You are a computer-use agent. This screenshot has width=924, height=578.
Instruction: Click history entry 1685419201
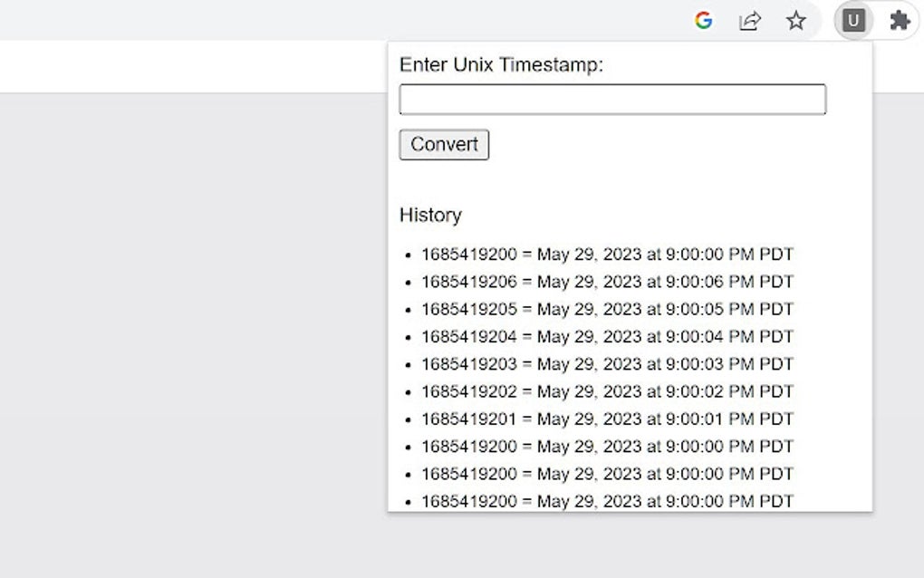point(607,419)
